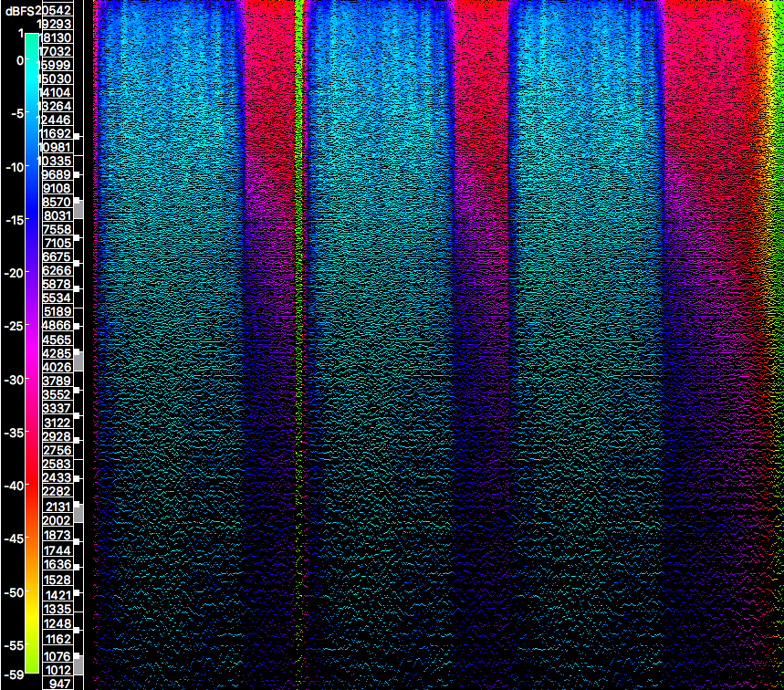Click the 1744 Hz frequency label
784x690 pixels.
coord(57,550)
